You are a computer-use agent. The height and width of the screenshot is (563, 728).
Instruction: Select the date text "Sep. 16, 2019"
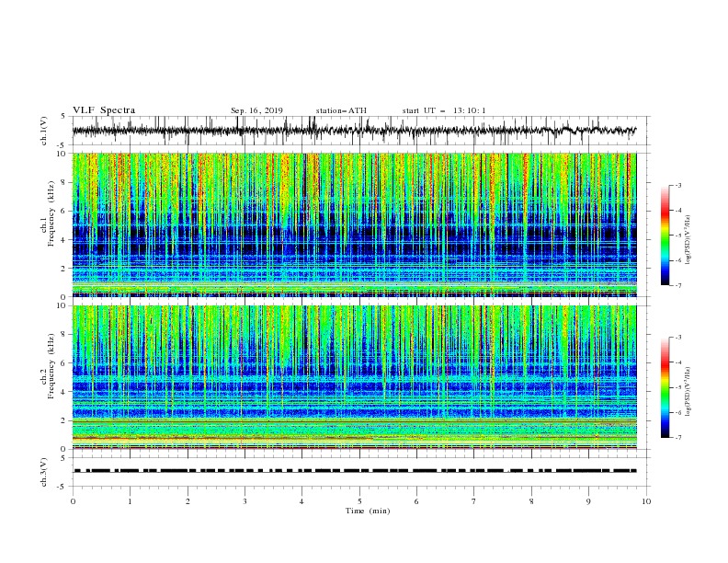(256, 110)
